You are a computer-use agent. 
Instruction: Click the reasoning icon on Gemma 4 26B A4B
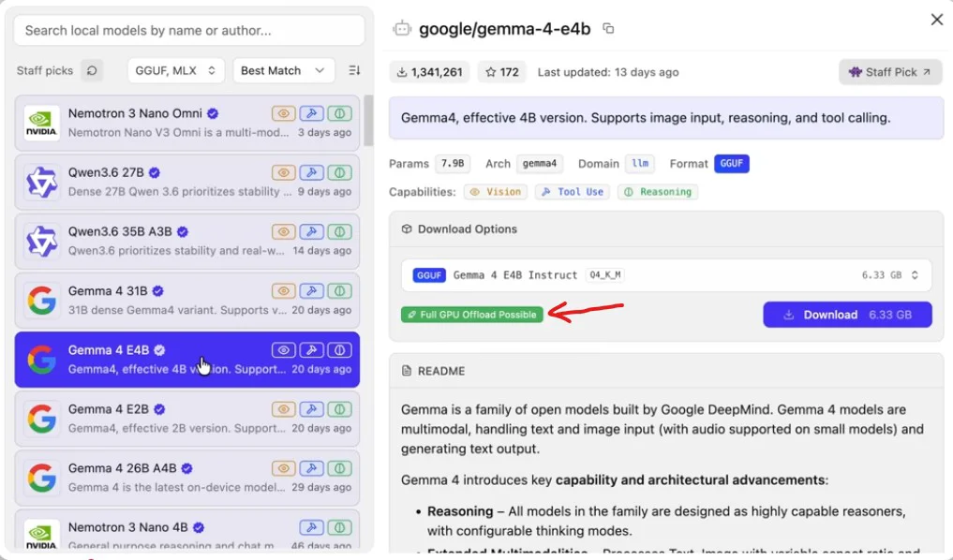[x=340, y=468]
